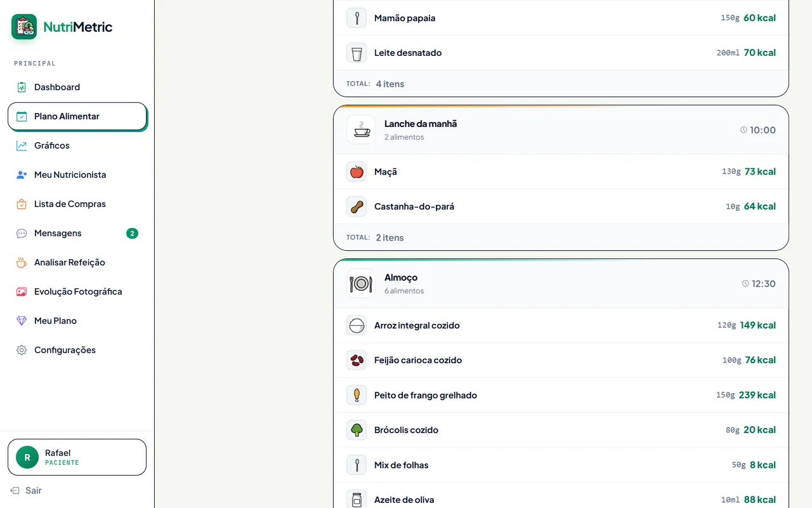812x508 pixels.
Task: Click the nut icon beside Castanha-do-pará
Action: pos(357,206)
